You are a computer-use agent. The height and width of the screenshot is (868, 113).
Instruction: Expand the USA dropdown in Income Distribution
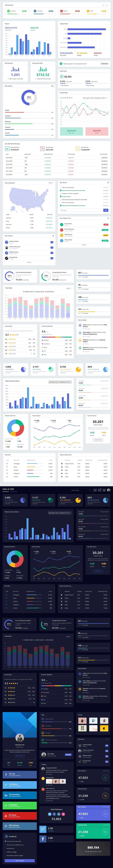coord(51,183)
